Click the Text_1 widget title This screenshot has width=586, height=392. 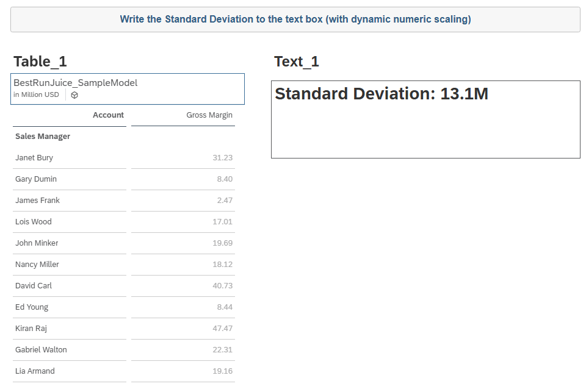[297, 62]
